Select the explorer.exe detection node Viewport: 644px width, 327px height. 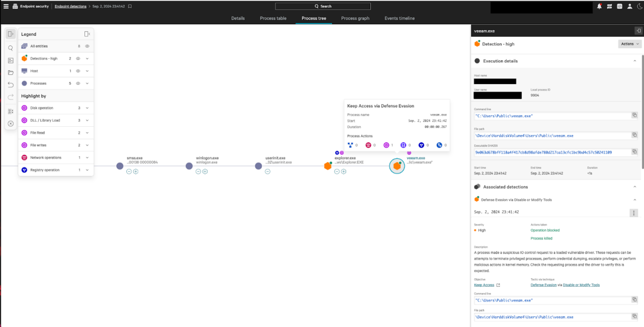328,166
